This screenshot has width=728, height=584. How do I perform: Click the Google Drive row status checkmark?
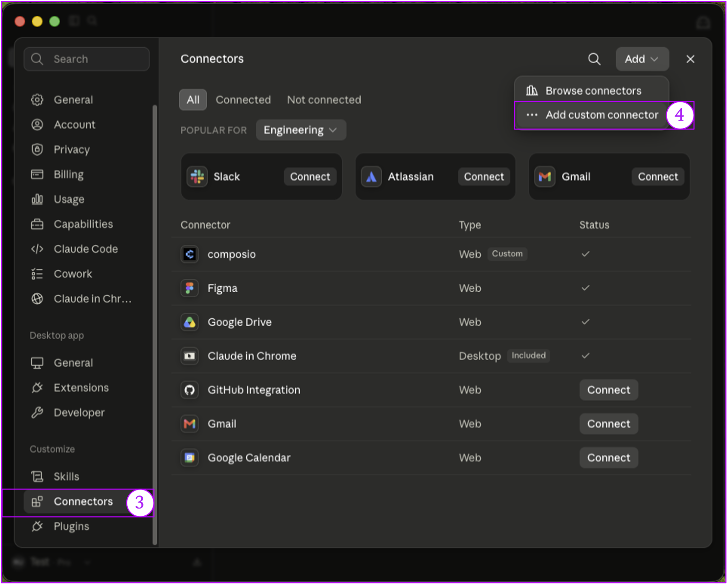click(x=585, y=322)
